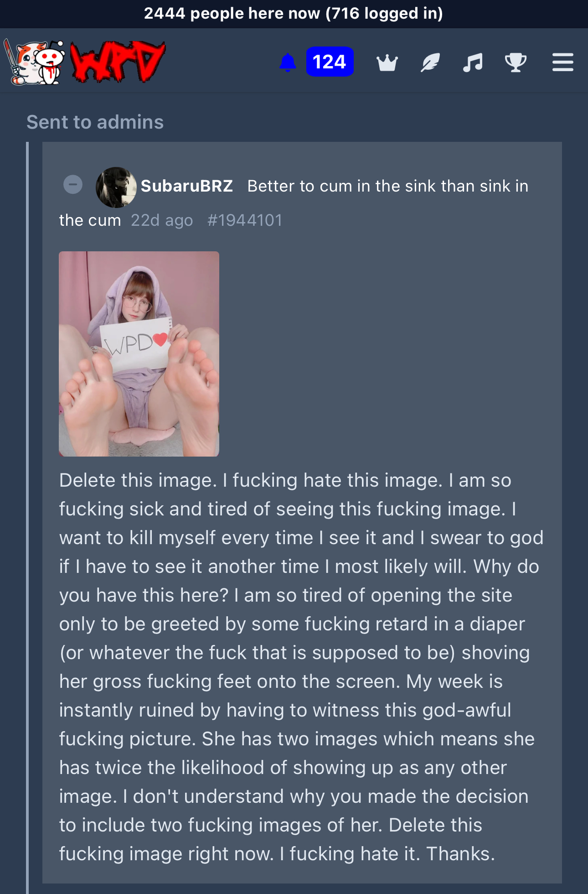Open notifications via the blue bell icon
Image resolution: width=588 pixels, height=894 pixels.
(288, 62)
